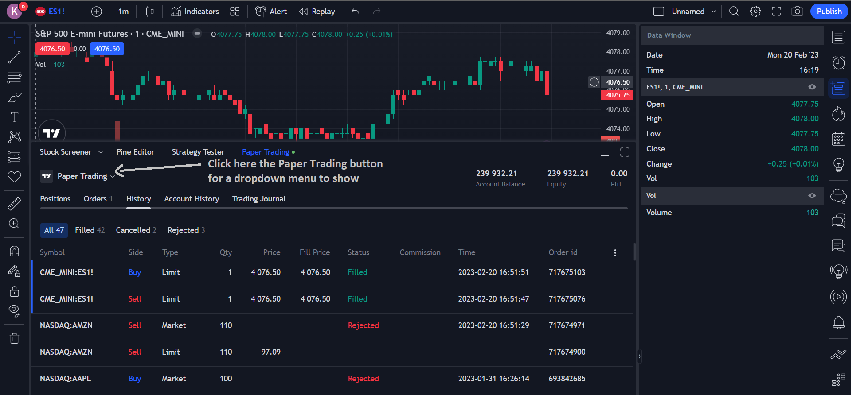This screenshot has width=868, height=395.
Task: Expand the Unnamed layout dropdown chevron
Action: coord(714,12)
